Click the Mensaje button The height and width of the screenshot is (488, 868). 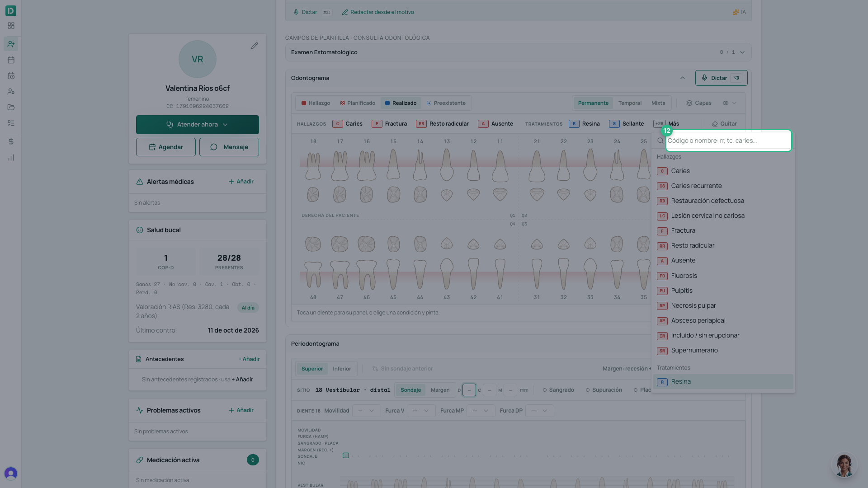(229, 147)
